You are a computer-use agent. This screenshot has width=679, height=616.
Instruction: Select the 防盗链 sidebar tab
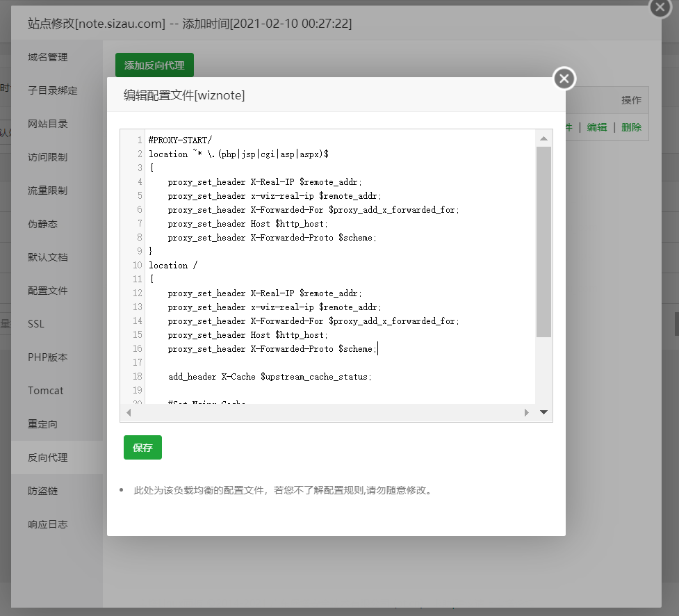42,491
